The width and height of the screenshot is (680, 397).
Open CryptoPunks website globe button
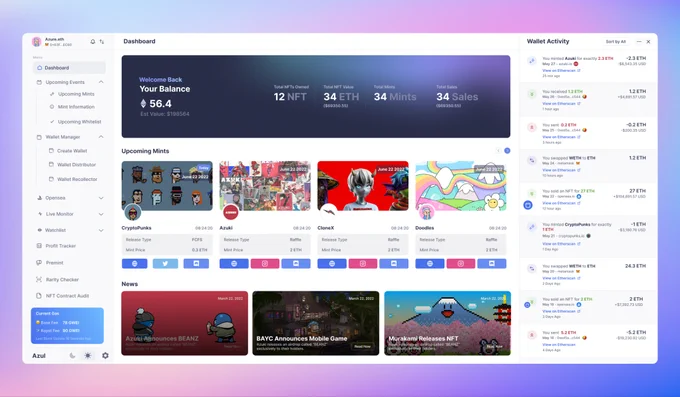(134, 263)
